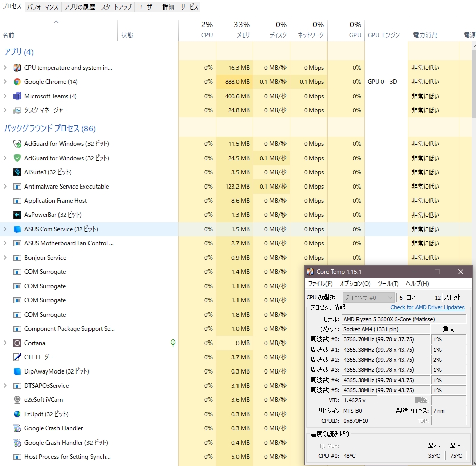
Task: Click the AISuite3 process icon
Action: tap(17, 172)
